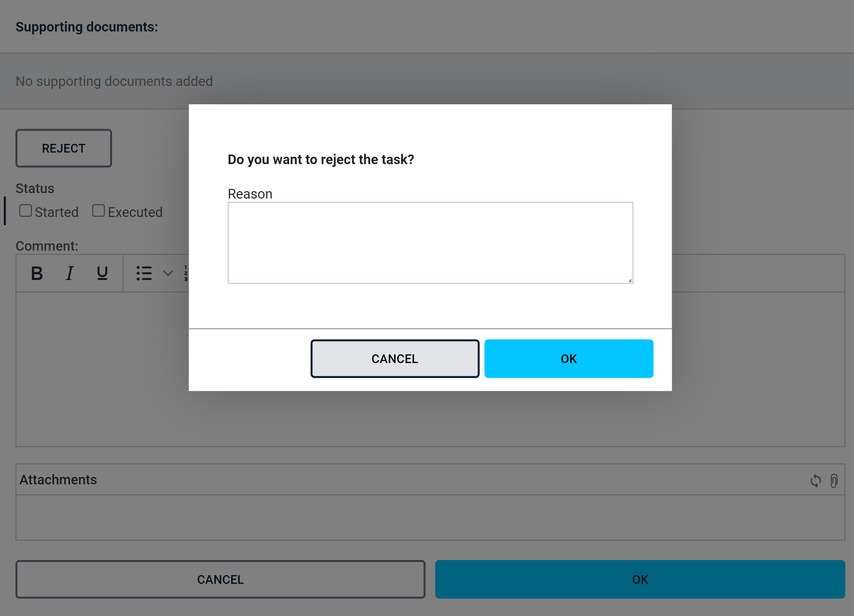Click the bottom page CANCEL button
Screen dimensions: 854x616
click(220, 580)
